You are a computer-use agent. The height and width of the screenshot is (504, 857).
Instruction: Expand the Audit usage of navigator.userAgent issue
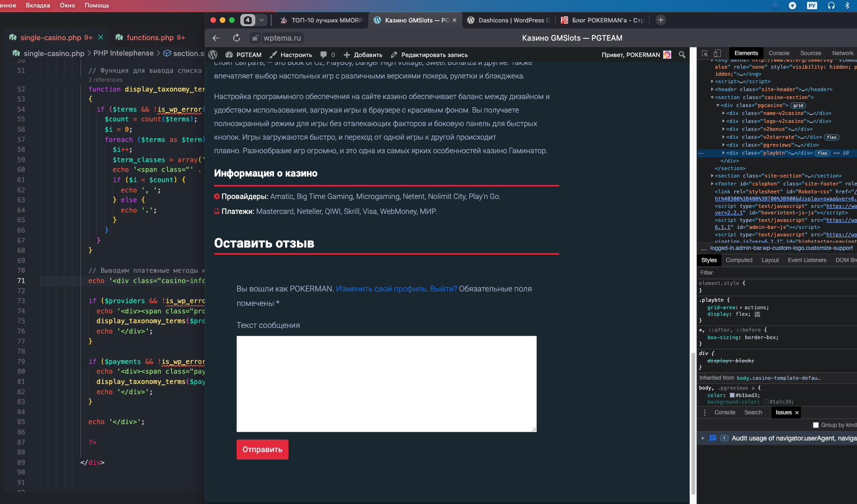tap(703, 438)
